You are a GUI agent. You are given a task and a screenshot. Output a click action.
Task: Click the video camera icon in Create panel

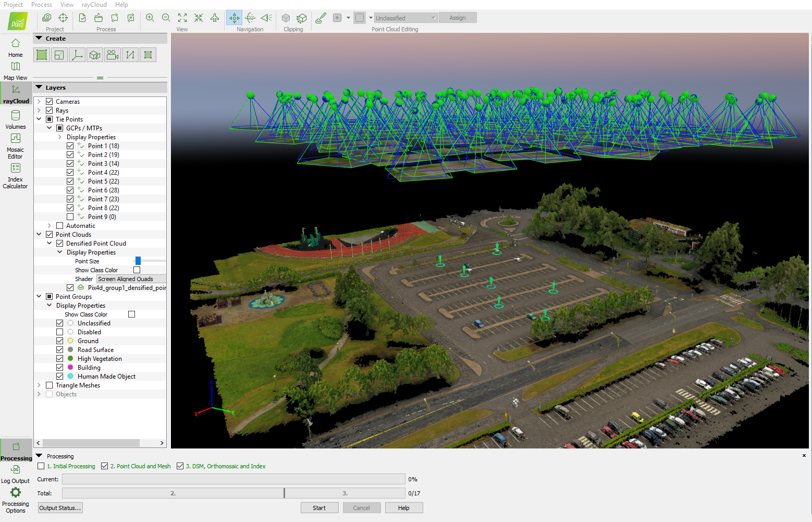click(113, 55)
